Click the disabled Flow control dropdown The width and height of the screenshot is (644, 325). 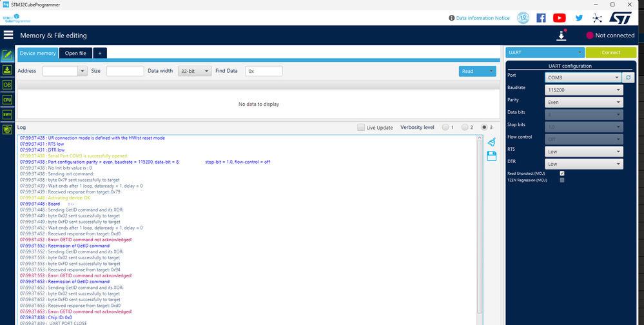(x=583, y=139)
